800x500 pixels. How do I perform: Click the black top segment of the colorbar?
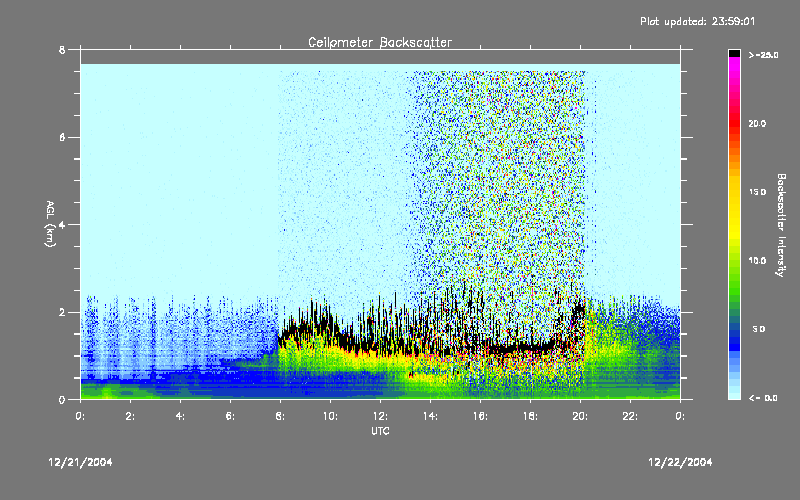pyautogui.click(x=734, y=53)
